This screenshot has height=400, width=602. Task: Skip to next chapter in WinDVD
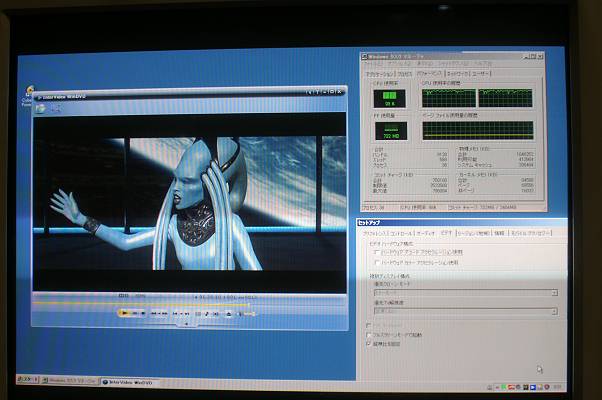[x=186, y=314]
